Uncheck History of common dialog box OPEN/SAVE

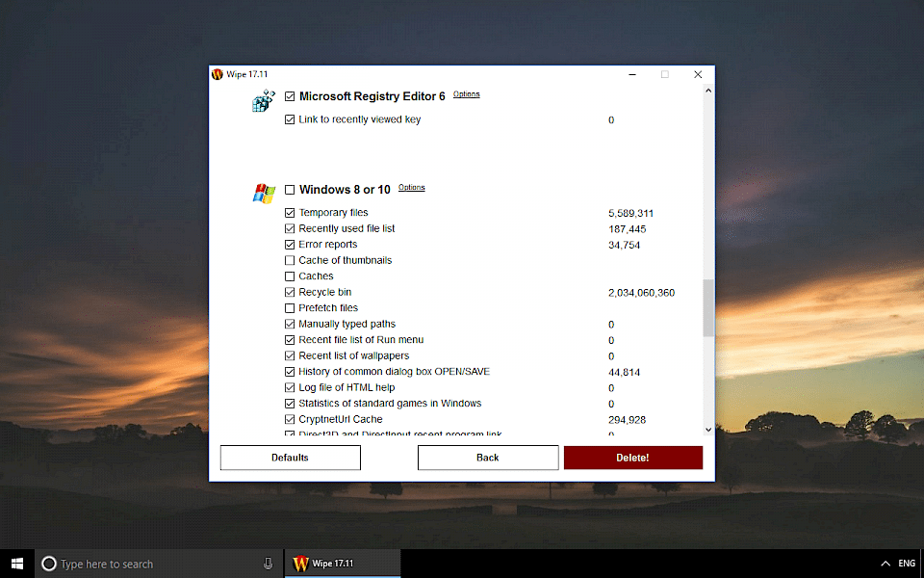pos(290,372)
